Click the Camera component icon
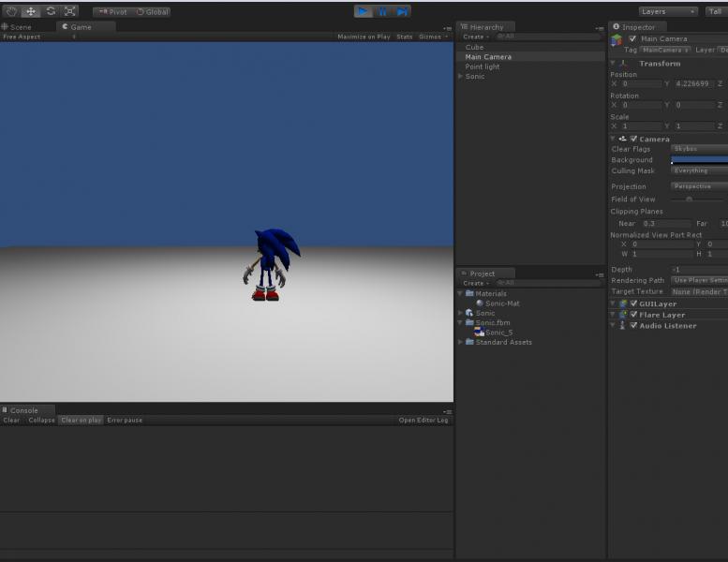 pos(623,139)
